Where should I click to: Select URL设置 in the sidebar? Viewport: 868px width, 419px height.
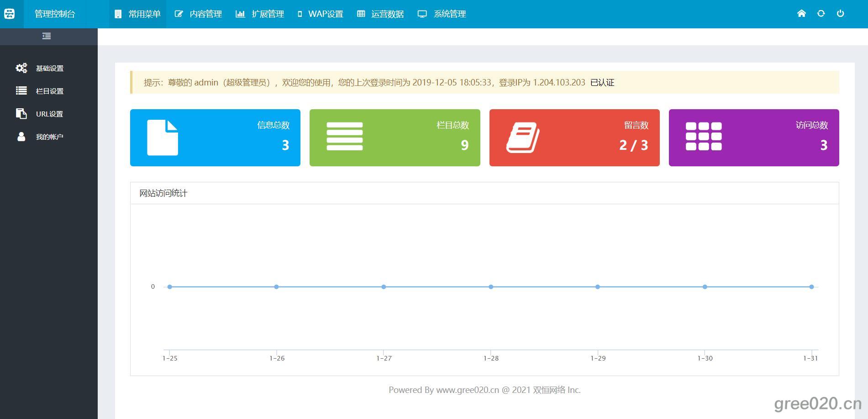49,114
